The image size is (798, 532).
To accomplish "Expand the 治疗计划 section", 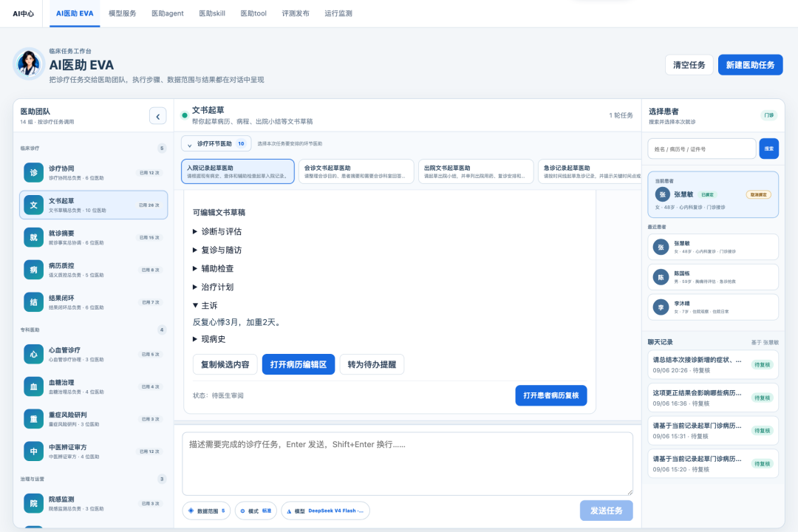I will click(x=214, y=287).
